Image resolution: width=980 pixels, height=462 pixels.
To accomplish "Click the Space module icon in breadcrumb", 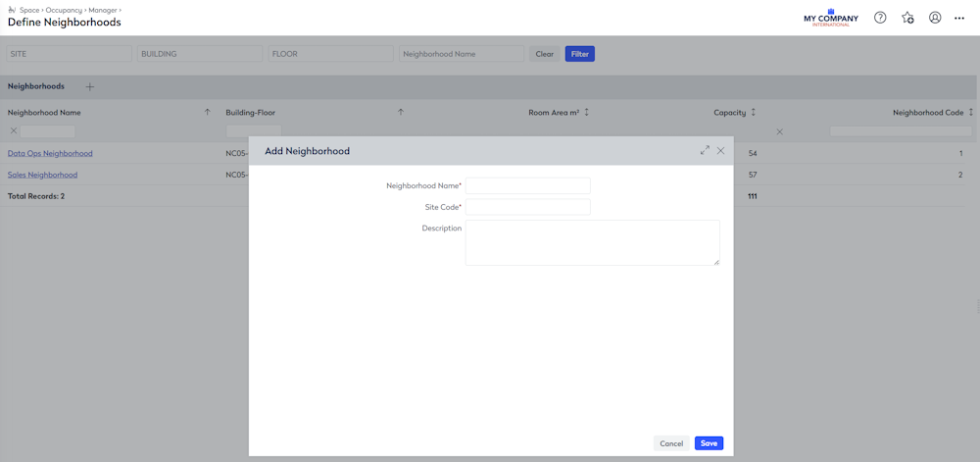I will click(x=11, y=10).
